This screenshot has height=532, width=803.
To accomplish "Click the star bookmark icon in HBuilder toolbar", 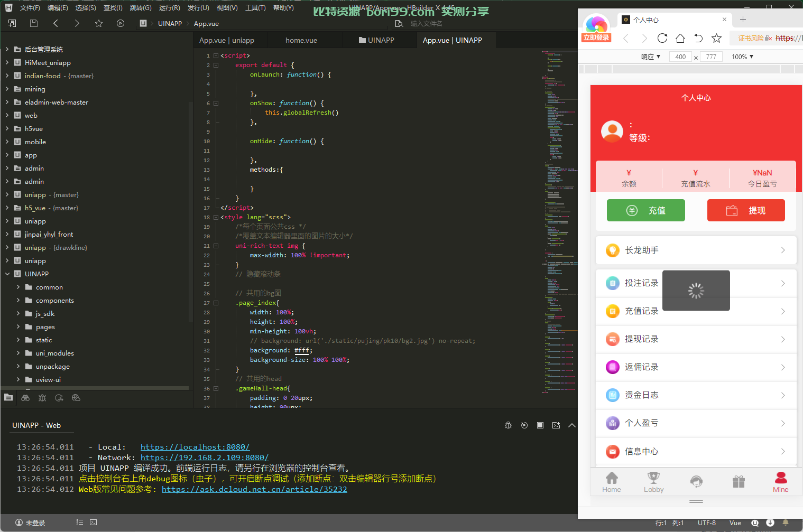I will [99, 23].
